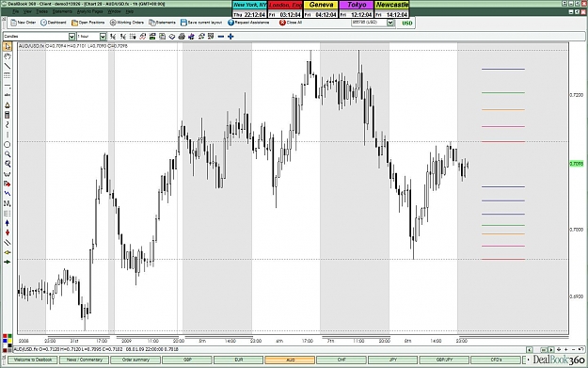
Task: Click the USD currency indicator
Action: pos(406,23)
